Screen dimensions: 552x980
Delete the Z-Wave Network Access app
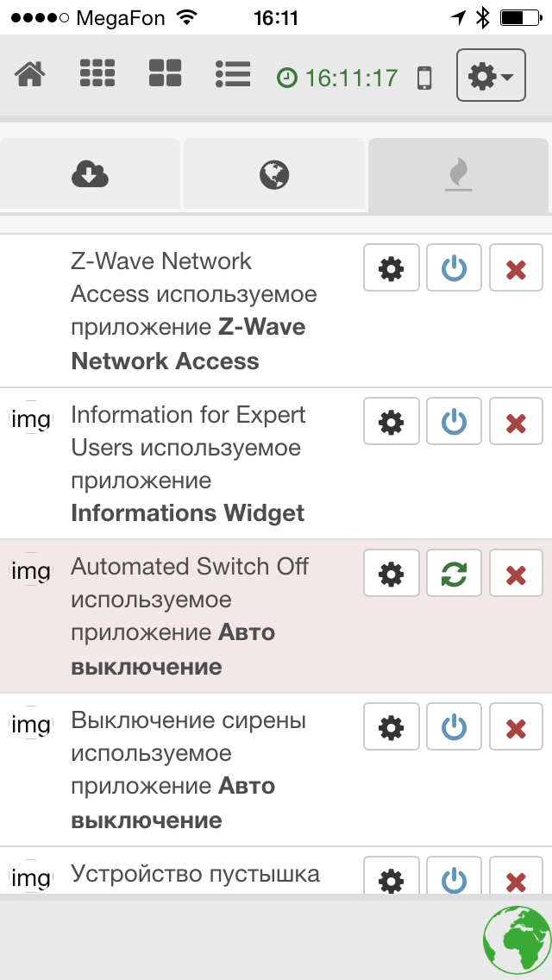pyautogui.click(x=516, y=270)
